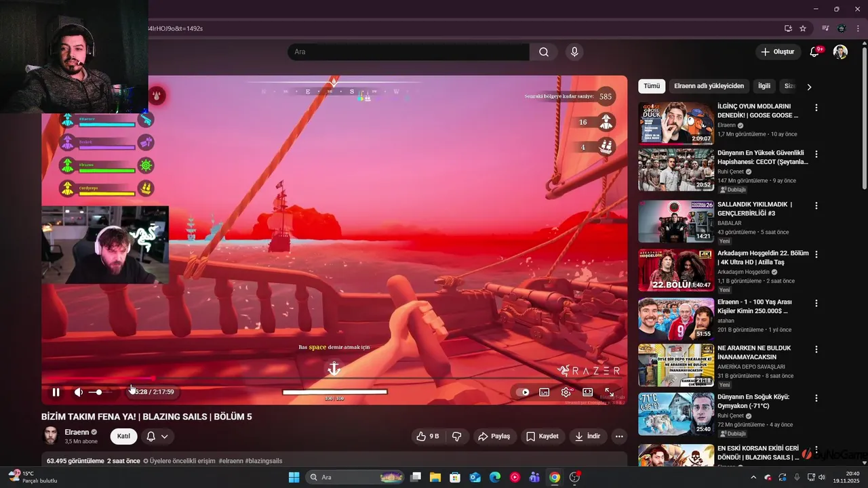Seek on the red video progress bar

(334, 378)
